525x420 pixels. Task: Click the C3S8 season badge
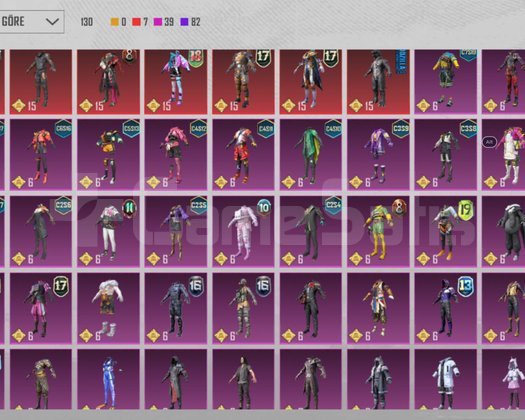pos(468,129)
